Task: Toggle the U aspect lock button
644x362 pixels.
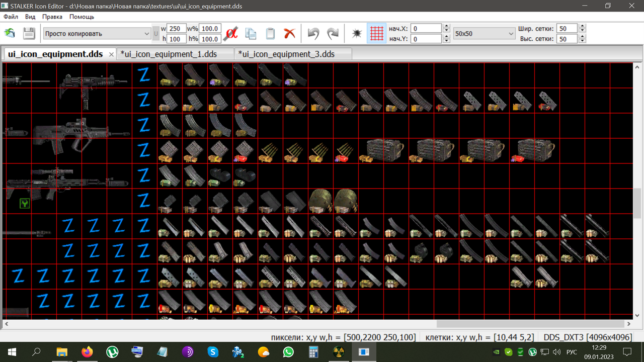Action: pyautogui.click(x=156, y=34)
